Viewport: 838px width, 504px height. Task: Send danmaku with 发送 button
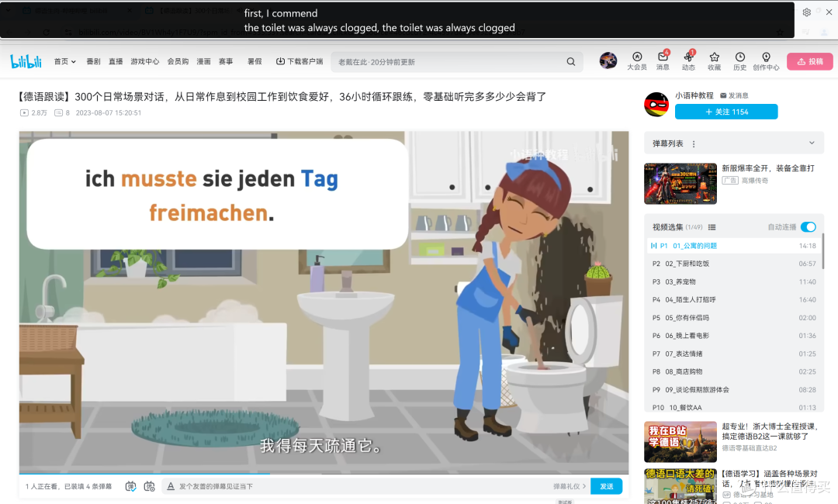pos(607,486)
